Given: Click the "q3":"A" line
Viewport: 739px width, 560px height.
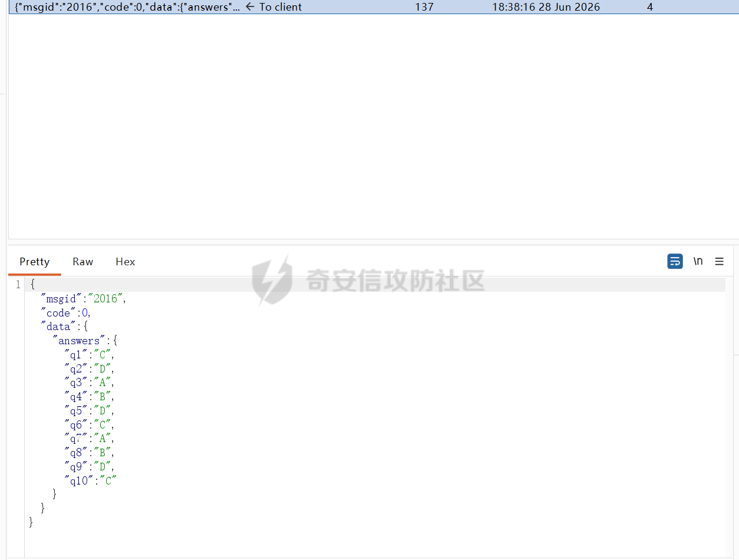Looking at the screenshot, I should (x=89, y=383).
